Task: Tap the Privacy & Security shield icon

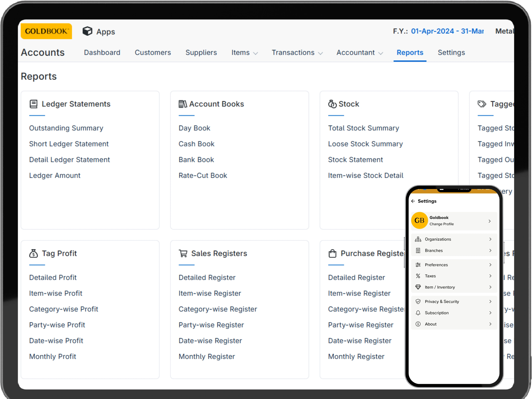Action: pyautogui.click(x=418, y=301)
